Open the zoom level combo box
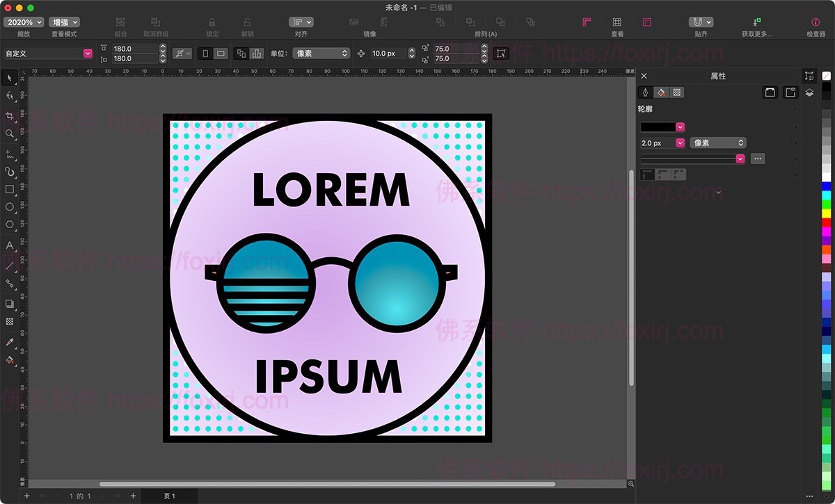This screenshot has height=504, width=835. tap(23, 22)
